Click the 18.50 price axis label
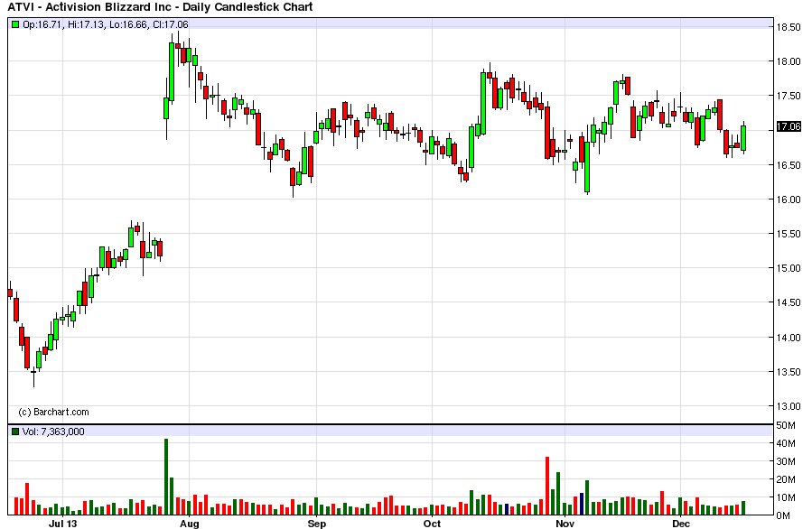The image size is (812, 529). (789, 27)
